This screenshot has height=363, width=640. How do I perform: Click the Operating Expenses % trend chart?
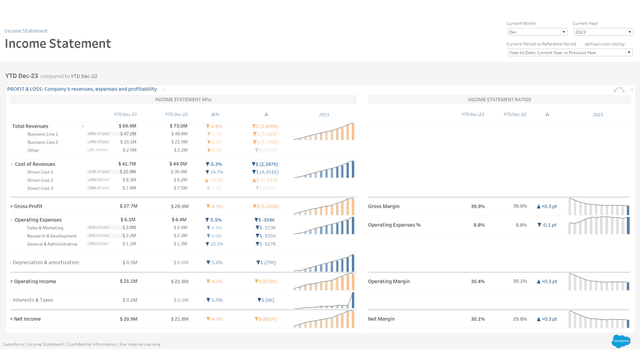599,225
